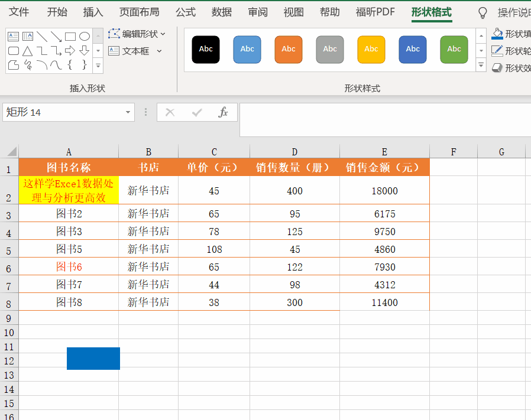This screenshot has height=420, width=531.
Task: Select the scribble drawing tool
Action: (28, 64)
